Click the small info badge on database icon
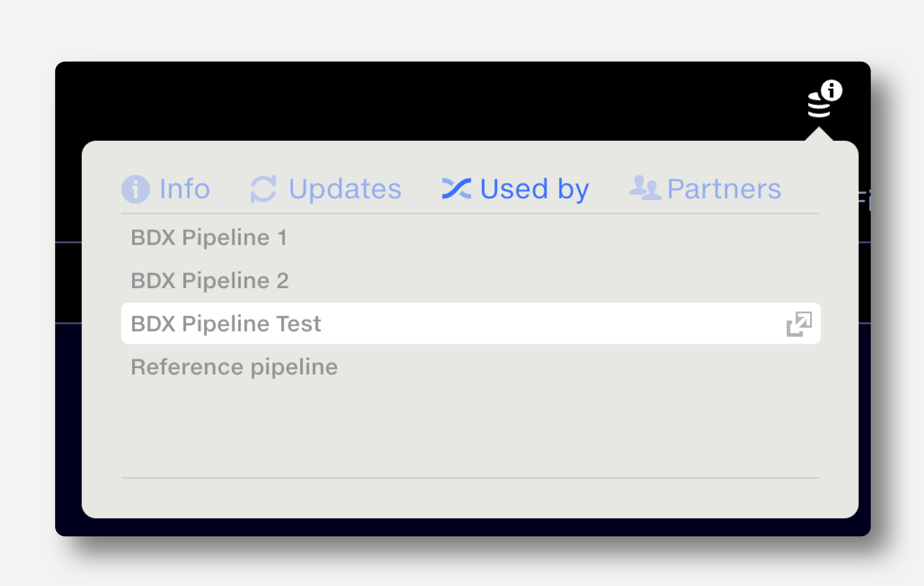The image size is (924, 586). coord(832,91)
